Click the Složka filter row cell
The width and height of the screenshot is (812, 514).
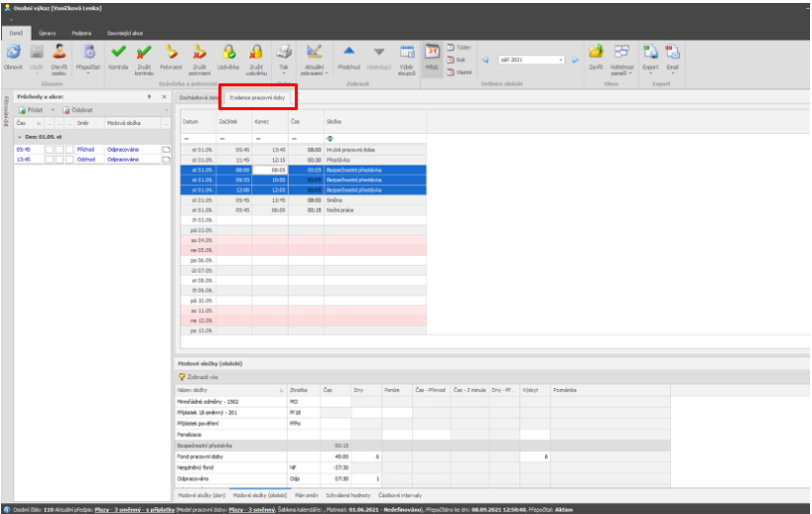(x=375, y=139)
